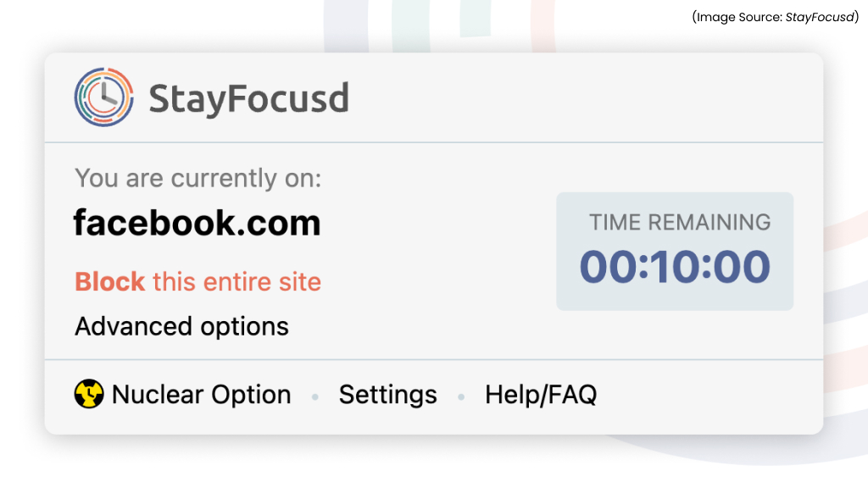Click the 00:10:00 timer value
This screenshot has width=868, height=488.
pyautogui.click(x=676, y=265)
